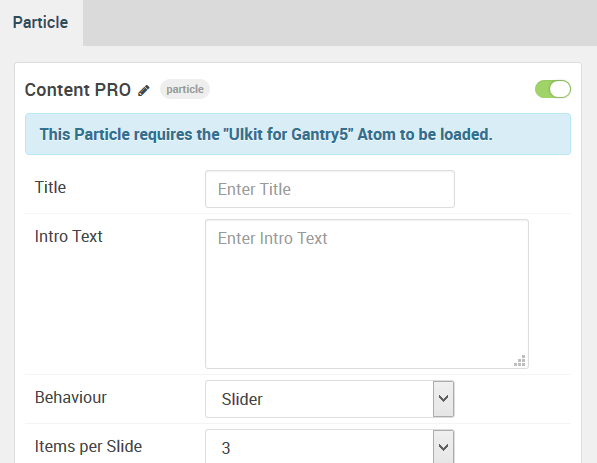Click the Intro Text field label
597x463 pixels.
[69, 236]
